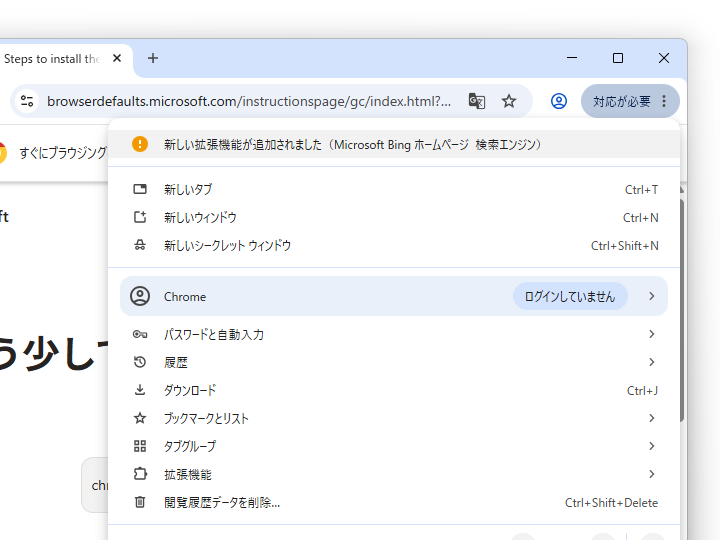
Task: Click the menu's vertical scrollbar
Action: point(682,310)
